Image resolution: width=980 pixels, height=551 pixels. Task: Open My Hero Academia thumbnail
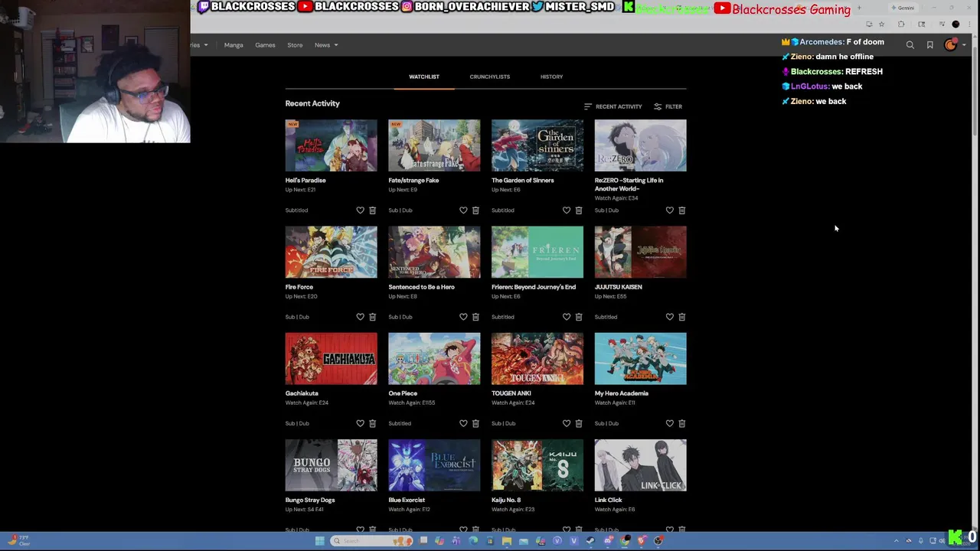641,358
